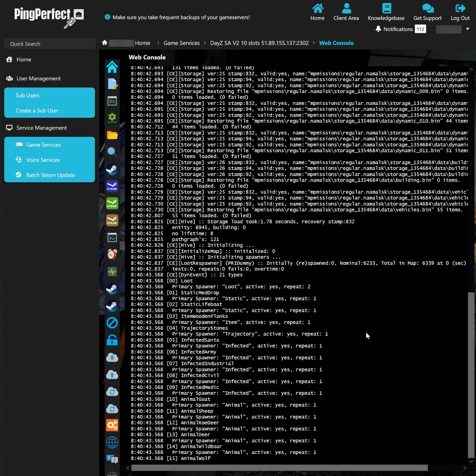The width and height of the screenshot is (476, 476).
Task: Open the notifications dropdown arrow
Action: pyautogui.click(x=468, y=29)
